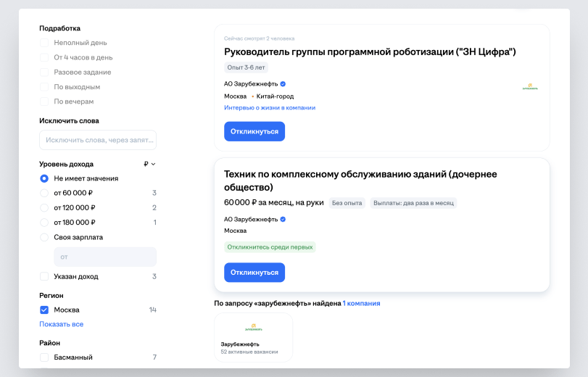The height and width of the screenshot is (377, 588).
Task: Click the 60 000 ₽ за месяц salary
Action: pos(274,202)
